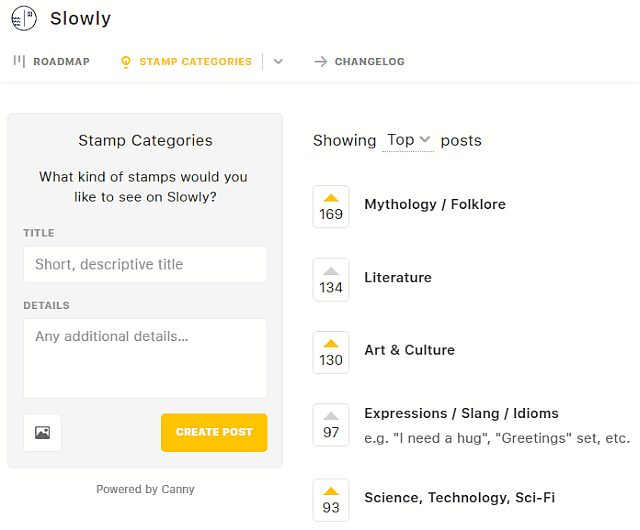Click the Roadmap bars icon
This screenshot has height=530, width=640.
pyautogui.click(x=19, y=61)
